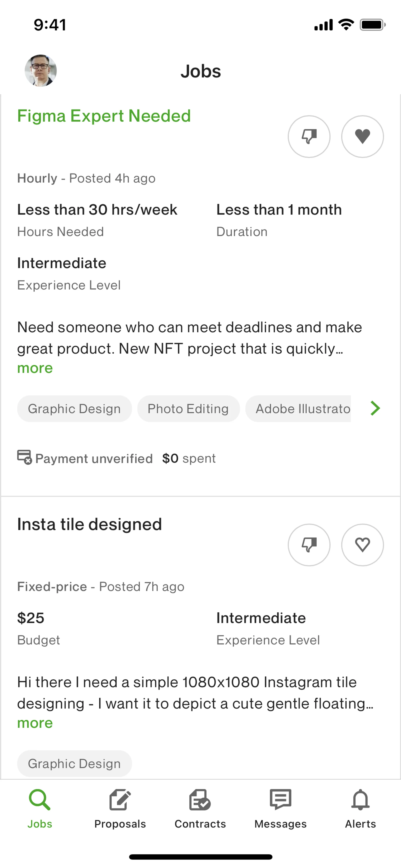This screenshot has width=401, height=868.
Task: Select the Photo Editing skill tag
Action: (x=188, y=409)
